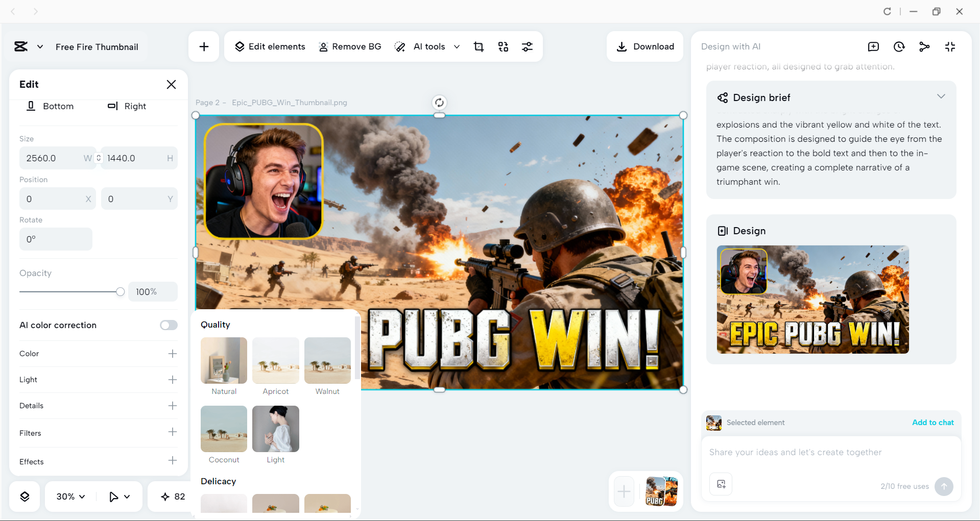Click the X position field

pos(57,199)
